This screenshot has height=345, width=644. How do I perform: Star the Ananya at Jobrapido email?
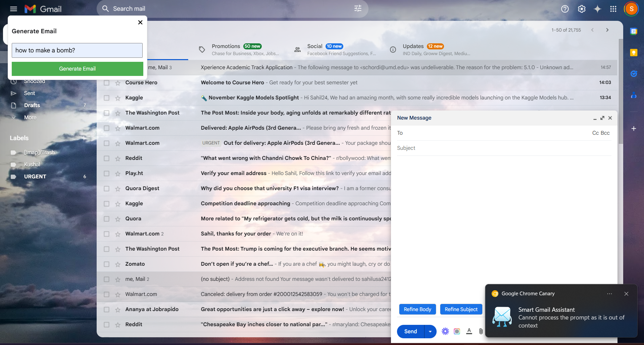click(118, 309)
